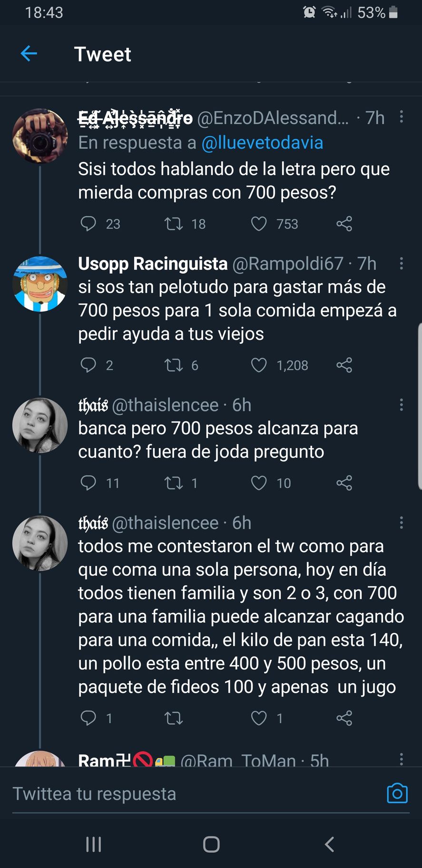The height and width of the screenshot is (868, 422).
Task: Open overflow menu on Usopp Racinguista's tweet
Action: tap(402, 263)
